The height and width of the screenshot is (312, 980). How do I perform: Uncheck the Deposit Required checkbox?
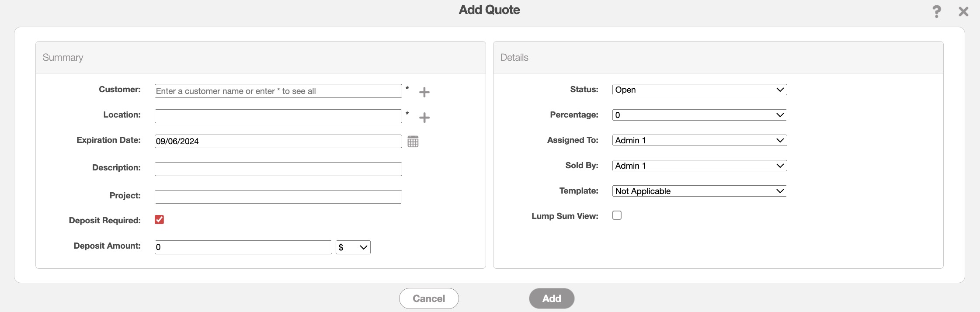point(159,219)
